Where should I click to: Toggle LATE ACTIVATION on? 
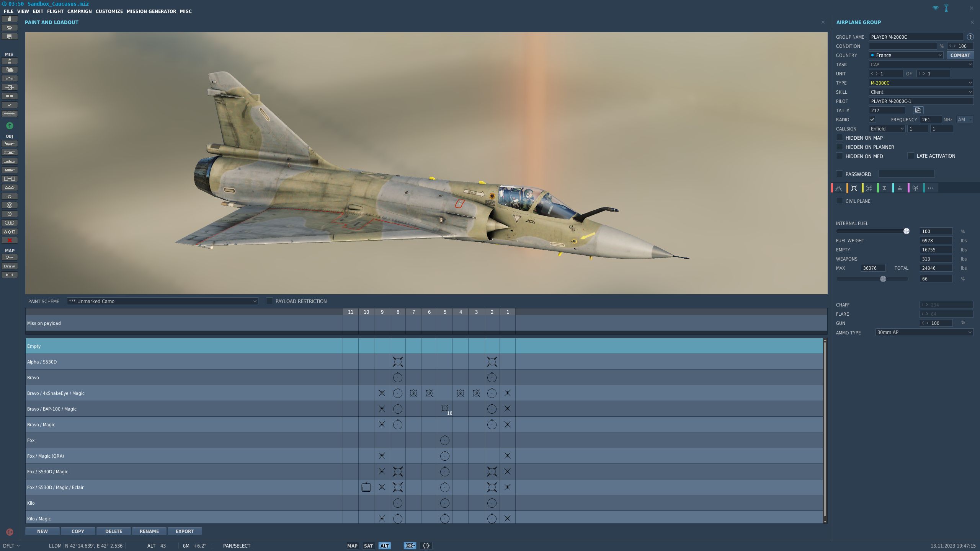click(x=911, y=156)
